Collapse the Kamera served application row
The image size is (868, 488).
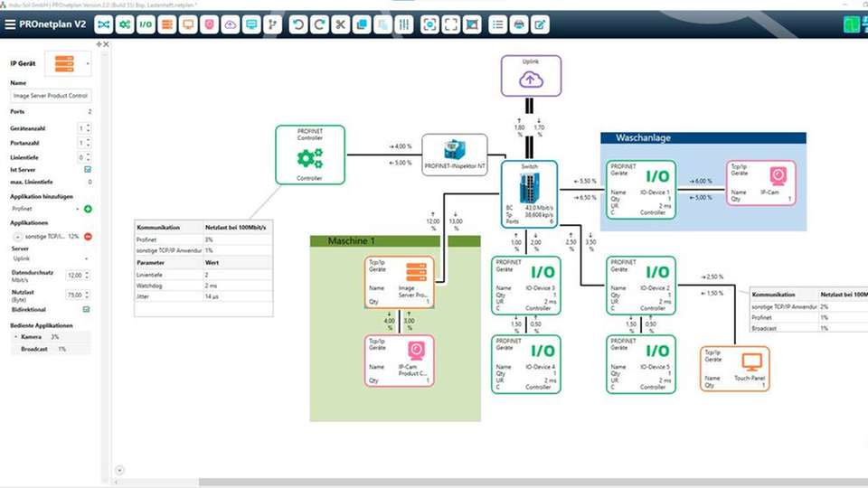pyautogui.click(x=15, y=337)
